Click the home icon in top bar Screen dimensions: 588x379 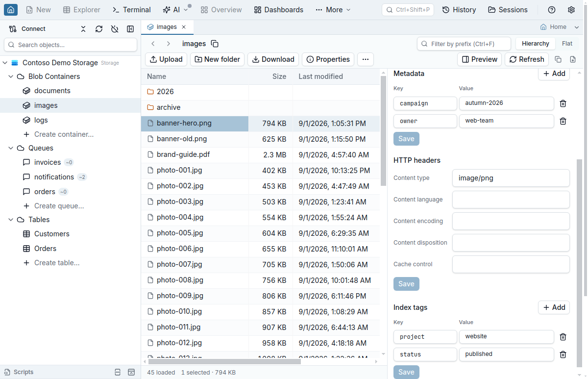pyautogui.click(x=11, y=10)
